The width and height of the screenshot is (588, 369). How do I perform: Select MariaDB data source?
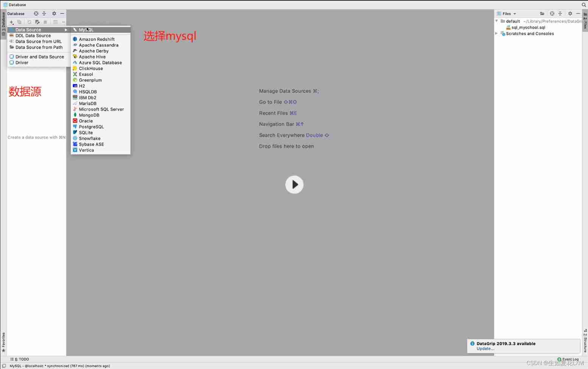click(101, 103)
